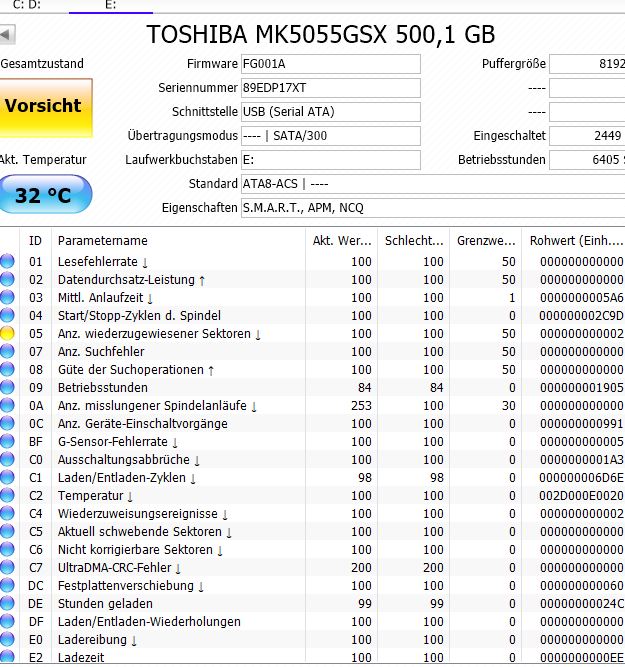This screenshot has height=667, width=625.
Task: Click the 32 °C temperature button
Action: pyautogui.click(x=45, y=194)
